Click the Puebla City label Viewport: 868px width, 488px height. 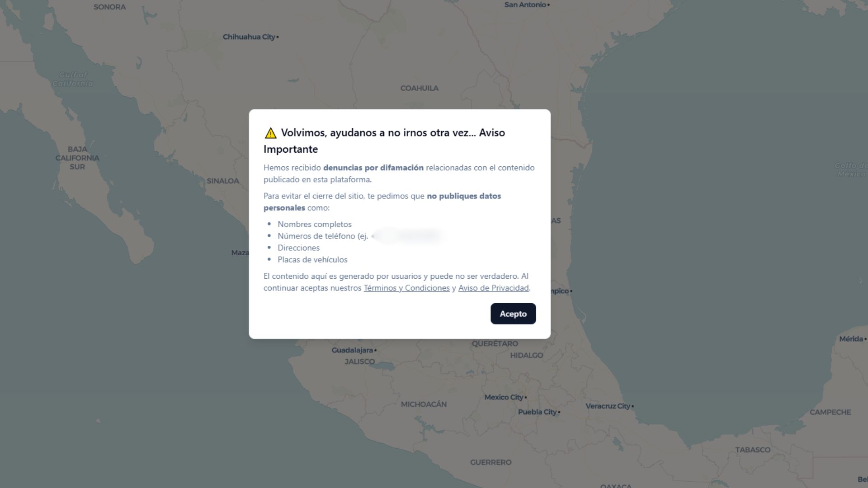click(x=537, y=412)
